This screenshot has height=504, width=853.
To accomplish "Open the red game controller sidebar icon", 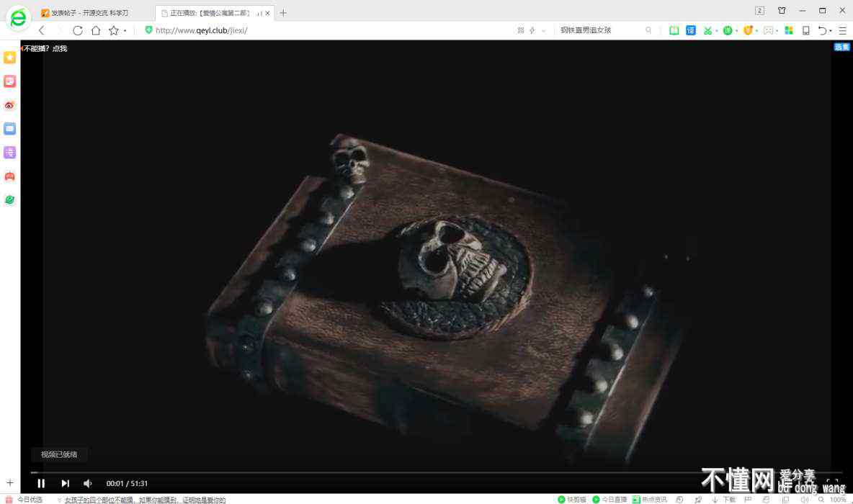I will coord(10,176).
